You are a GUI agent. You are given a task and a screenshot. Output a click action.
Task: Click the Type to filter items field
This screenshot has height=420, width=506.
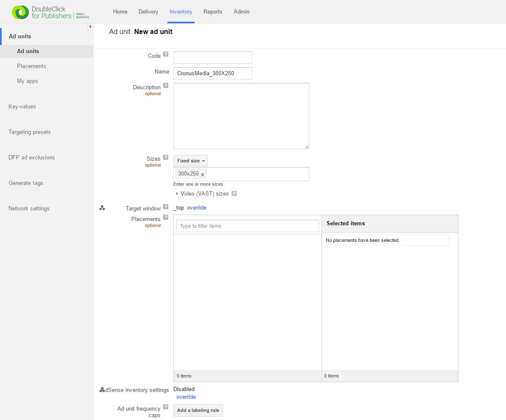(x=248, y=226)
